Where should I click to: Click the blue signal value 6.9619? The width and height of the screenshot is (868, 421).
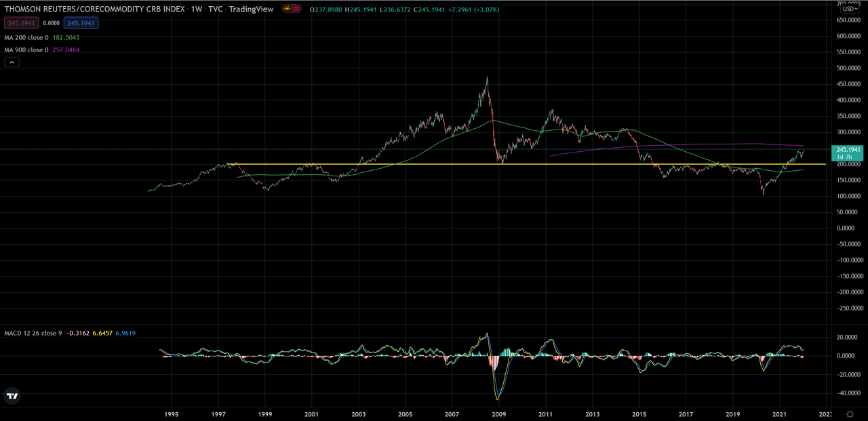127,334
